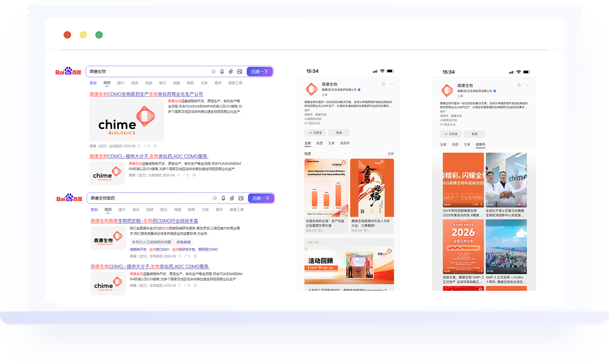Click the 生物药CDMO sublink under the consultation box
609x364 pixels.
(x=159, y=249)
